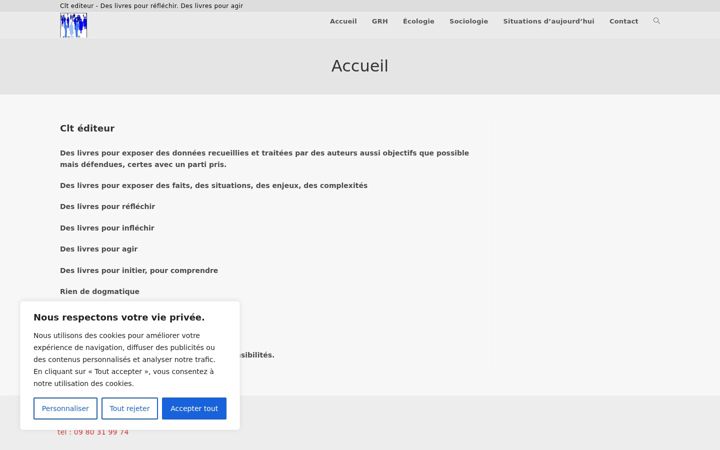Screen dimensions: 720x450
Task: Click the paragraph about 'données recueillies et traitées'
Action: tap(264, 158)
